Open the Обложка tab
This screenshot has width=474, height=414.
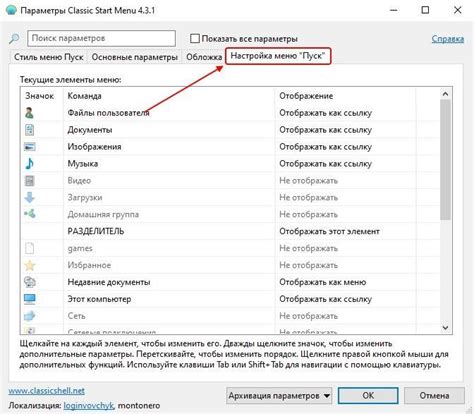point(204,57)
